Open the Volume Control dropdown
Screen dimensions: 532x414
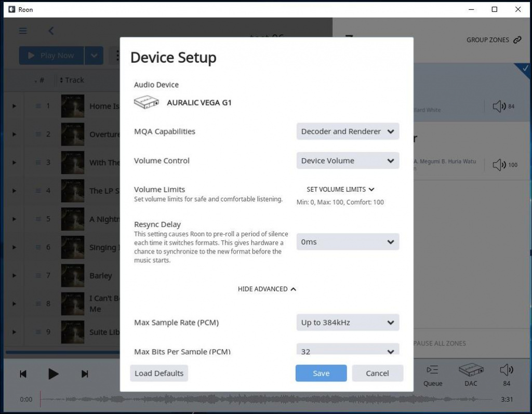(348, 161)
